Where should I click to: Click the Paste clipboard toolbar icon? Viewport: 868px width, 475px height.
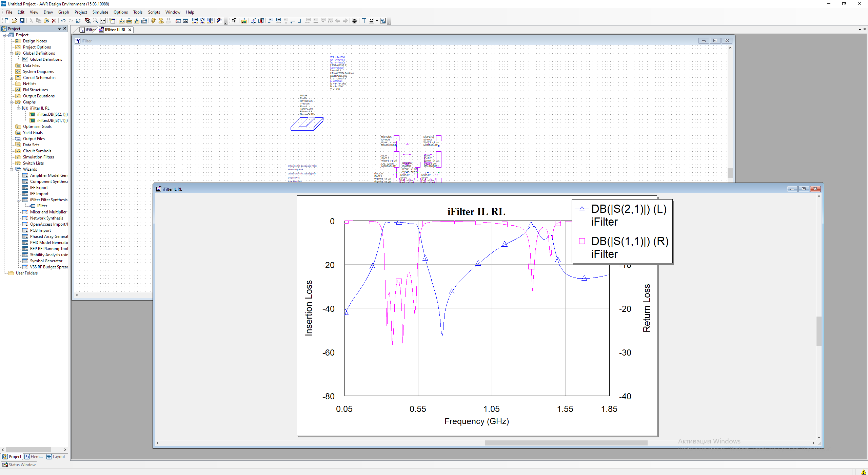[x=46, y=21]
